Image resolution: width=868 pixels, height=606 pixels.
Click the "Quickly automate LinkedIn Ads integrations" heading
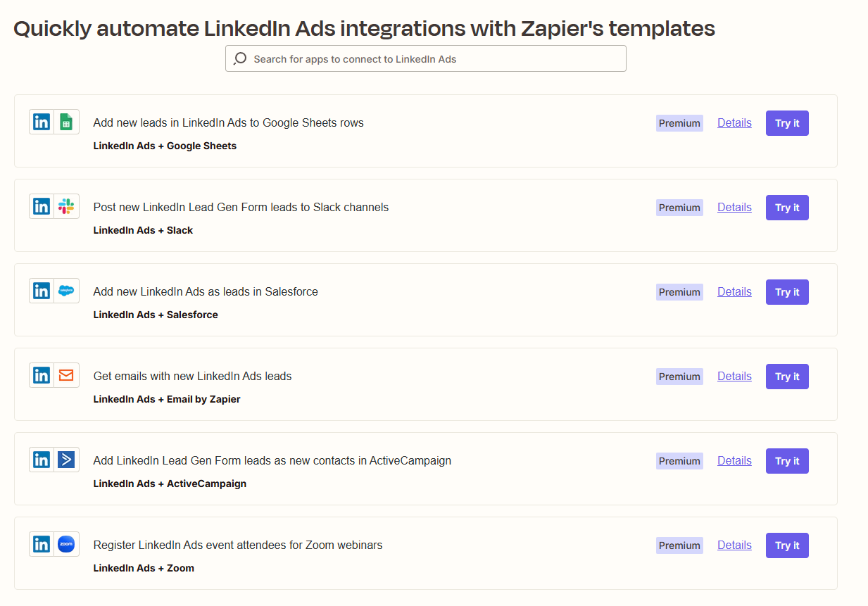(x=364, y=29)
